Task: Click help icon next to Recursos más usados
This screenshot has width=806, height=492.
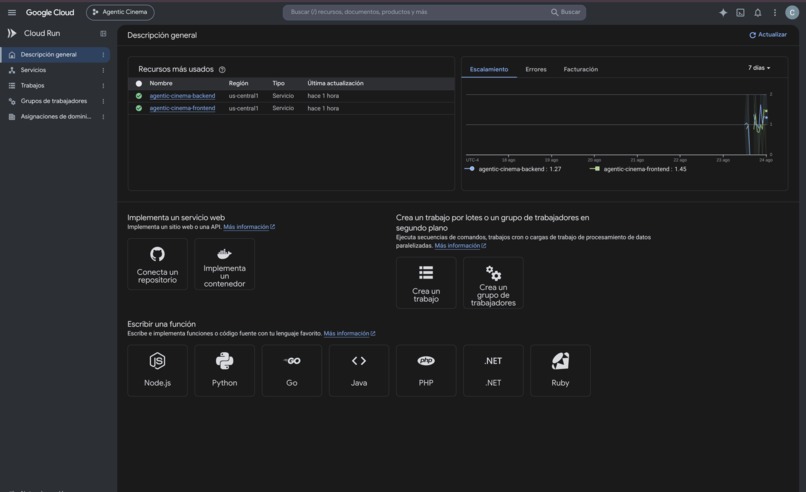Action: pyautogui.click(x=222, y=69)
